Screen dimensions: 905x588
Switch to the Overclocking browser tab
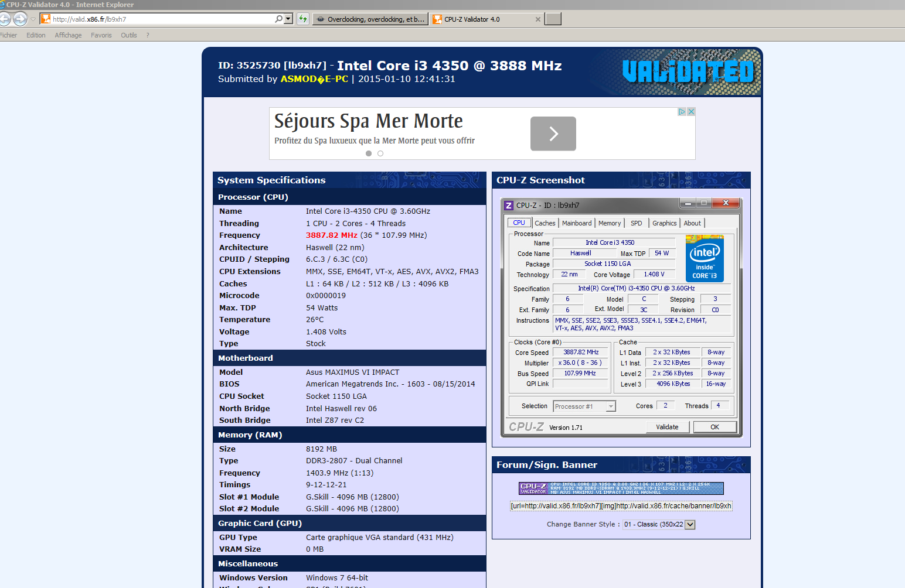coord(370,19)
